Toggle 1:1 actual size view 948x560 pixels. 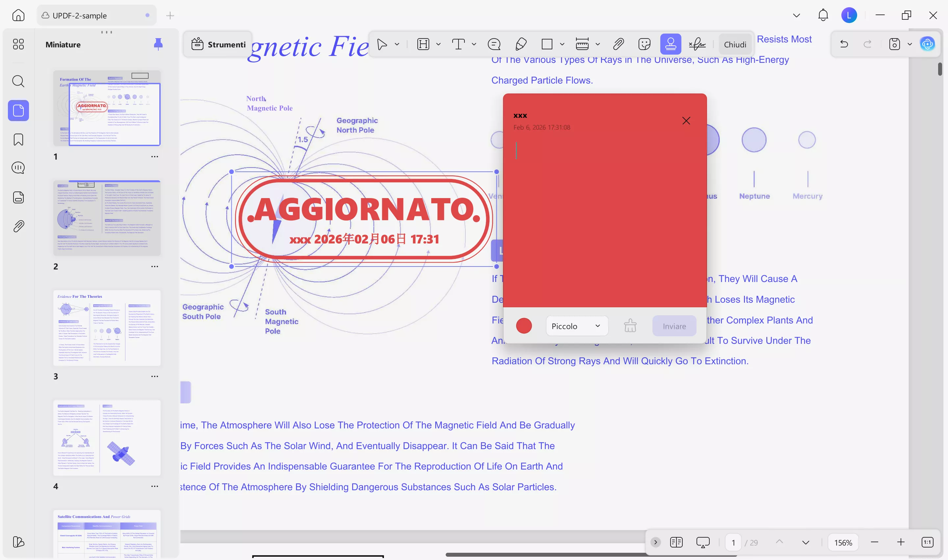[927, 542]
